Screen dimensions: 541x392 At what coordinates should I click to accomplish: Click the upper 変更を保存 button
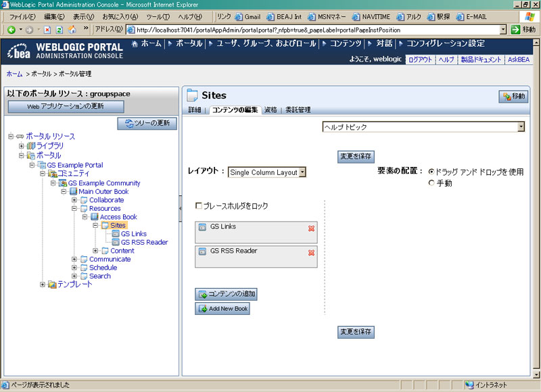[356, 157]
